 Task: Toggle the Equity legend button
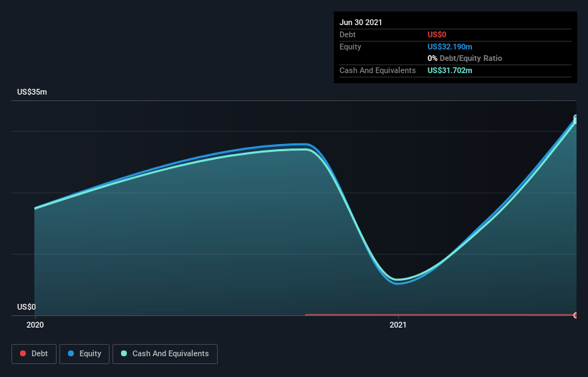tap(85, 354)
